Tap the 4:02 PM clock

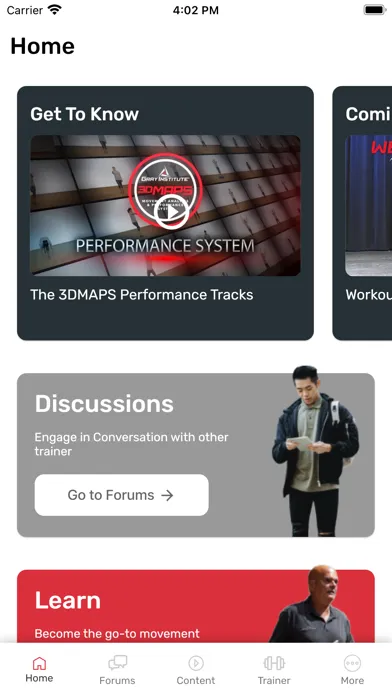196,10
